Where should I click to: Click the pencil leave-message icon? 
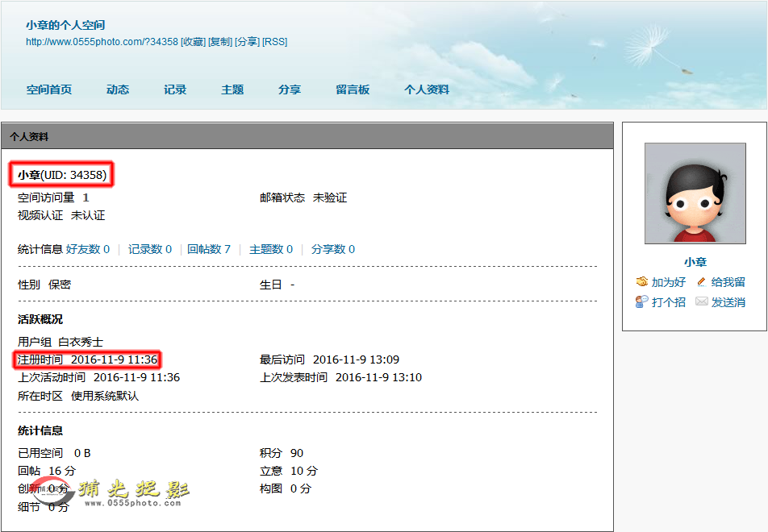pyautogui.click(x=701, y=282)
